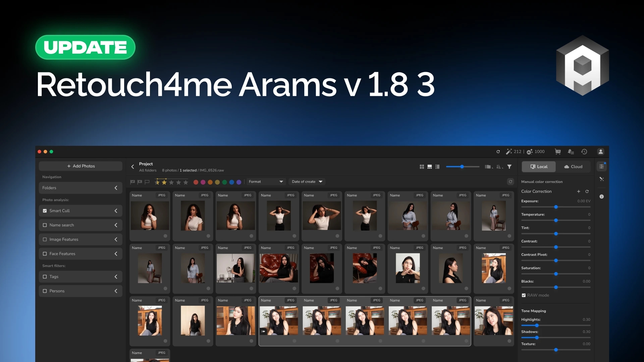Click the refresh icon in the title bar
This screenshot has width=644, height=362.
point(498,152)
